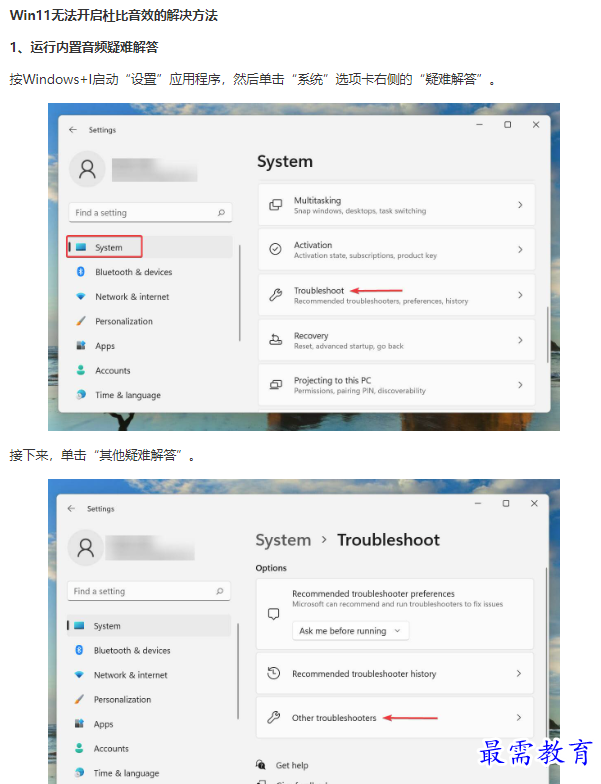Expand Activation row chevron
This screenshot has height=784, width=601.
[520, 249]
